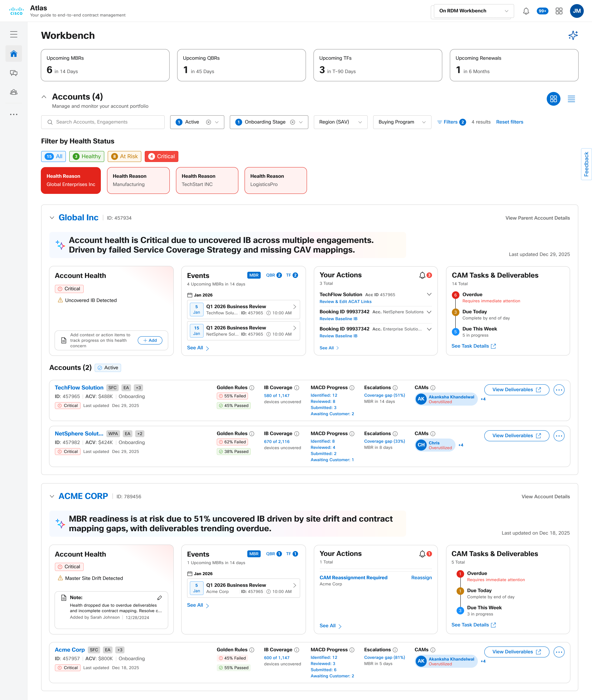Open JM user profile avatar
Viewport: 592px width, 700px height.
[x=577, y=11]
